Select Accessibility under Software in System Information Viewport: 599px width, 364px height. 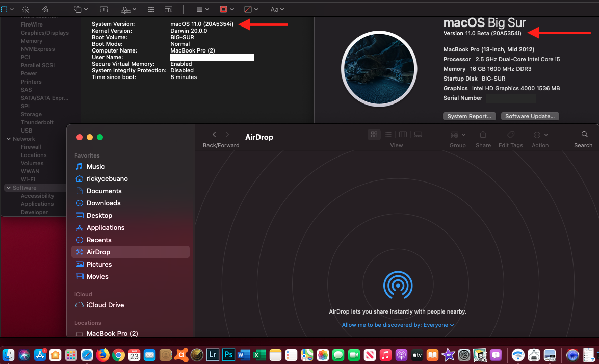37,196
